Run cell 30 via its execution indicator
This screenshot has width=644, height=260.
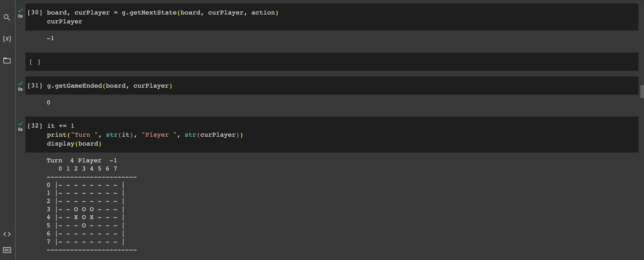(x=35, y=12)
